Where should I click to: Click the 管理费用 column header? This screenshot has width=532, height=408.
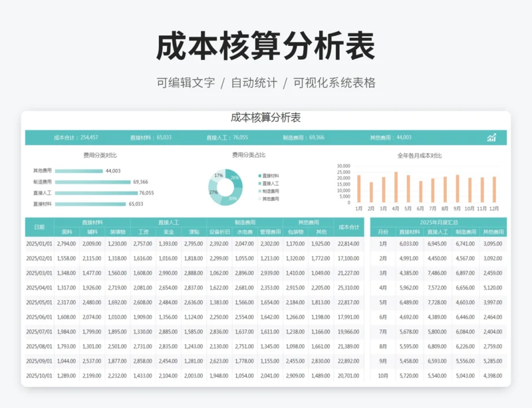pyautogui.click(x=271, y=232)
